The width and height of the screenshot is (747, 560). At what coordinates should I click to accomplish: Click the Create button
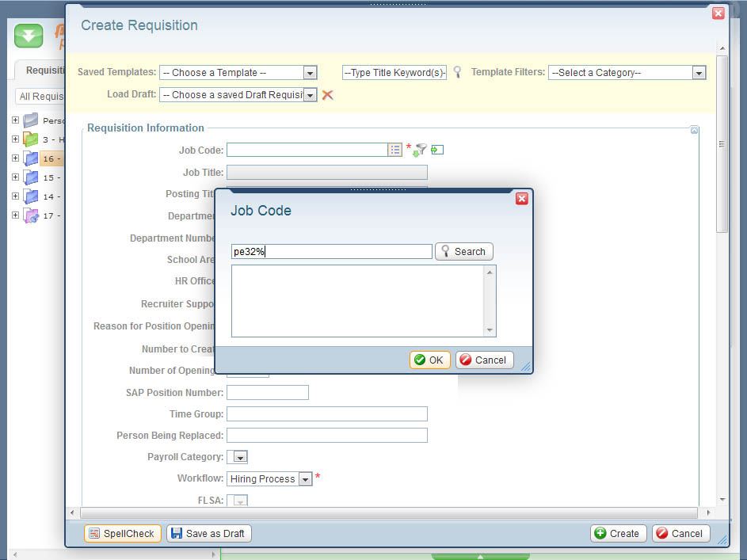(x=618, y=533)
